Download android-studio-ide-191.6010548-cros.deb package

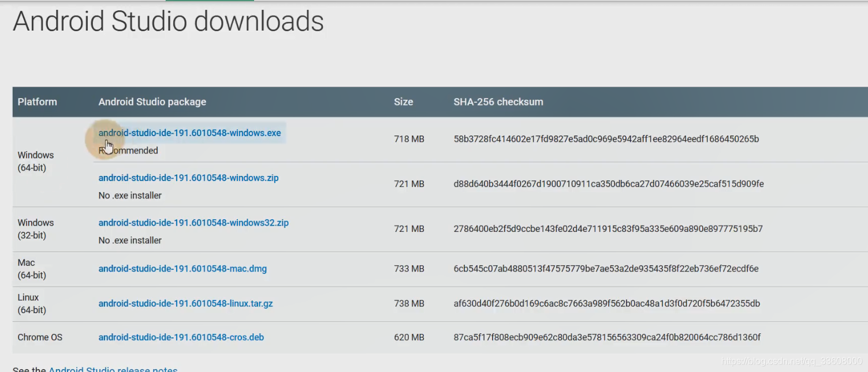click(x=181, y=337)
